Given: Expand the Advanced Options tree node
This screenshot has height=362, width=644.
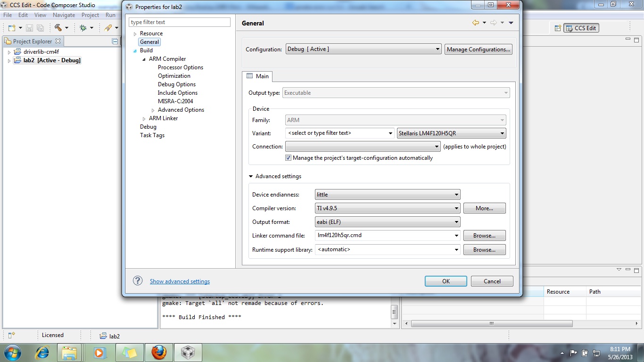Looking at the screenshot, I should click(153, 110).
